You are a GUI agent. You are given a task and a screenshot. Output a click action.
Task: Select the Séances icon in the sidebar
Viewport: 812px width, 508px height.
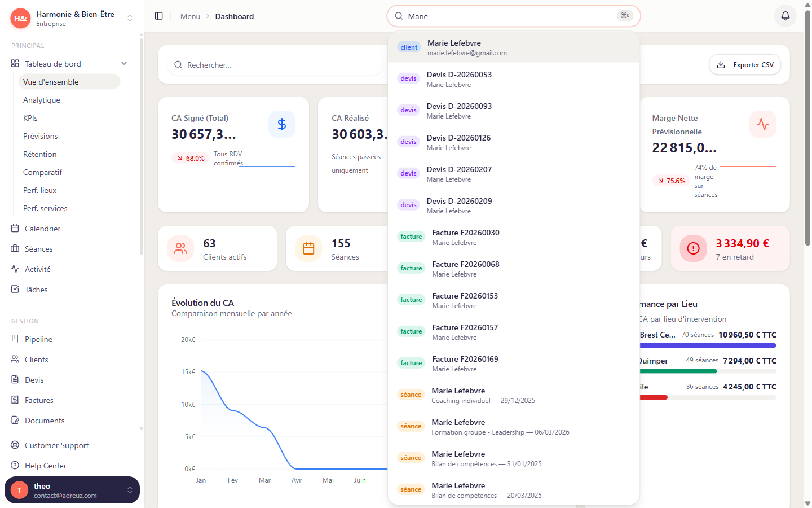pyautogui.click(x=37, y=248)
